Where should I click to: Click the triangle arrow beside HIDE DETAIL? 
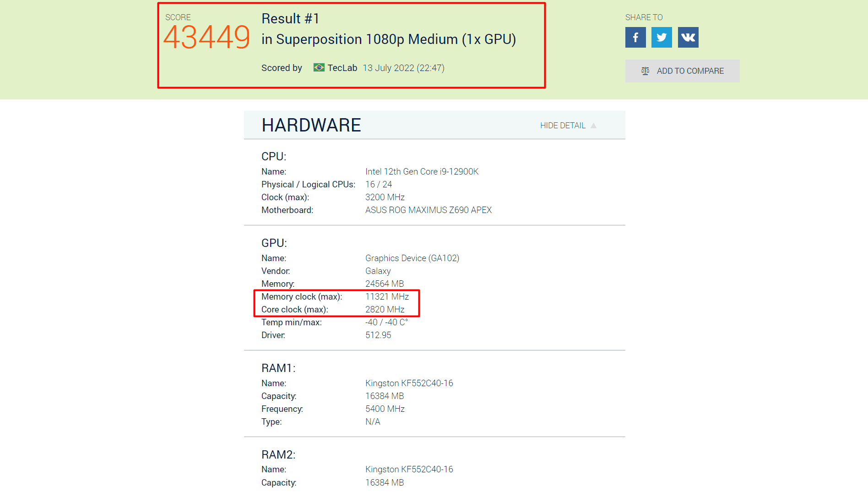593,126
